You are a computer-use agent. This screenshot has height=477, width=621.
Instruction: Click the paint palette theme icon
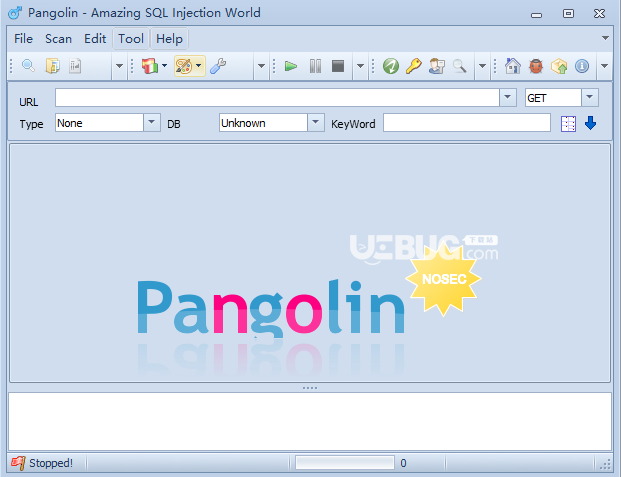[184, 66]
